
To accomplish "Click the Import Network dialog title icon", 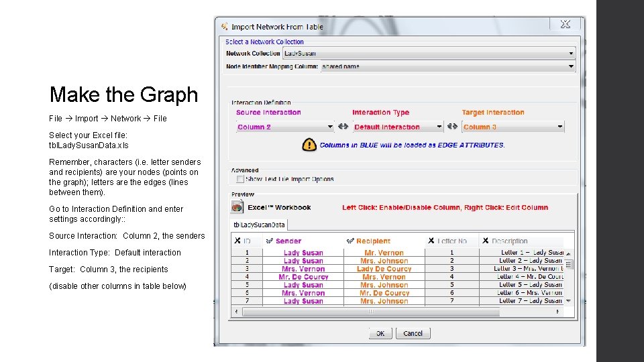I will click(x=224, y=27).
